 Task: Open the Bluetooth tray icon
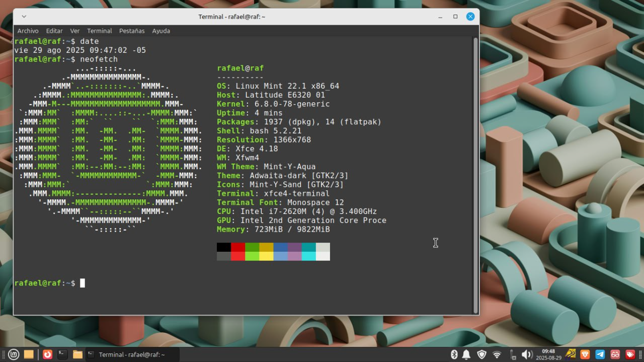coord(453,354)
